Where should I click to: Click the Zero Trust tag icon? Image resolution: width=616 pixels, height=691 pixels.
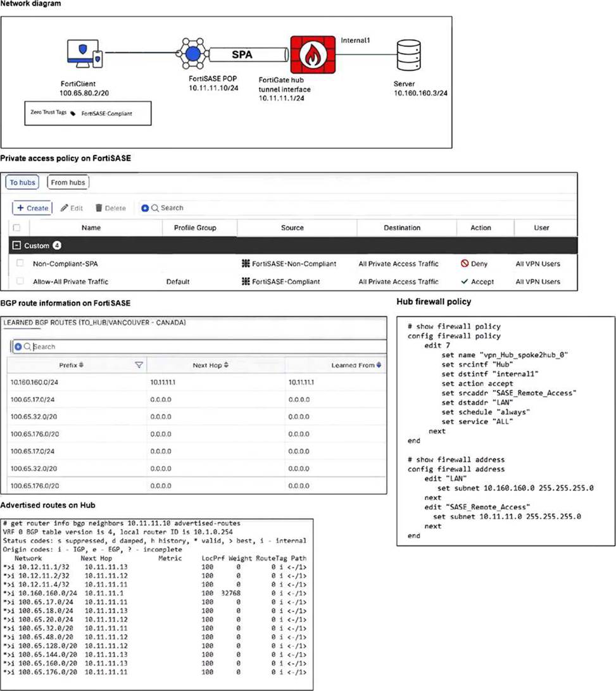pos(73,114)
